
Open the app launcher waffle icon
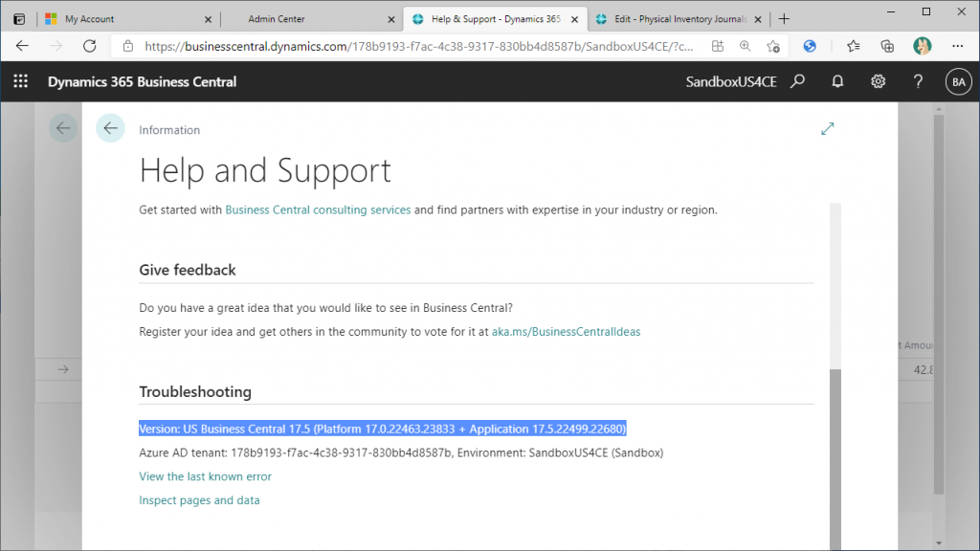[21, 81]
